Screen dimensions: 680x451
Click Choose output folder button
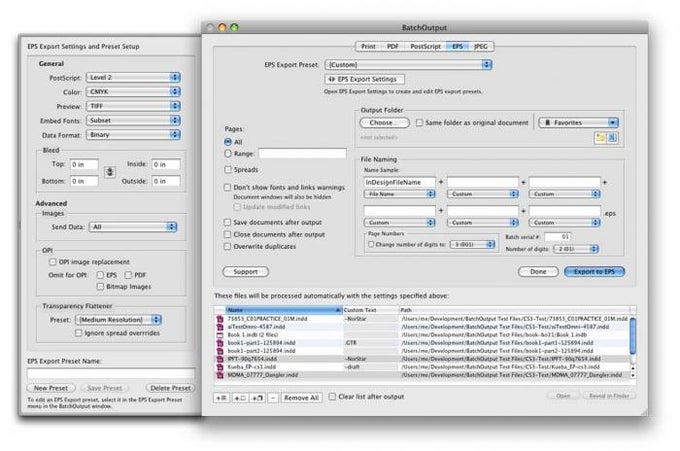[x=384, y=123]
